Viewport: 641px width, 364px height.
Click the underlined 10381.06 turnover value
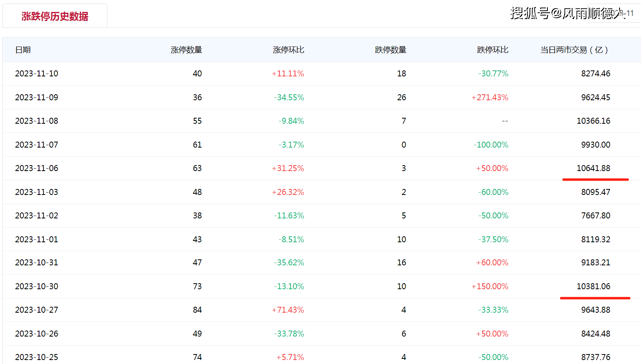[593, 286]
